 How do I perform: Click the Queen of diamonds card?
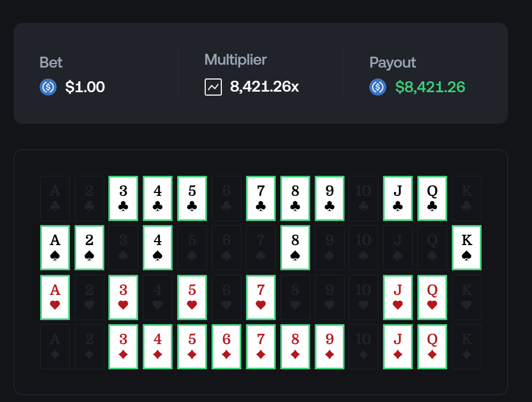(x=432, y=347)
